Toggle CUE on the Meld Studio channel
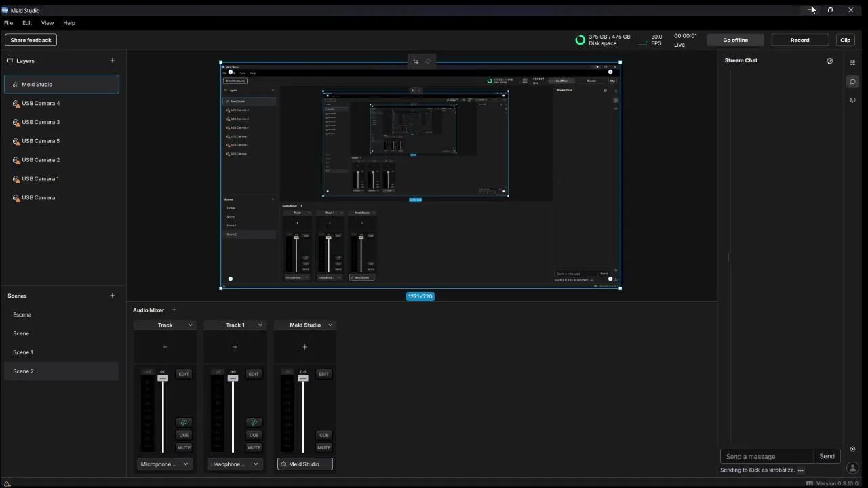Viewport: 868px width, 488px height. click(323, 435)
